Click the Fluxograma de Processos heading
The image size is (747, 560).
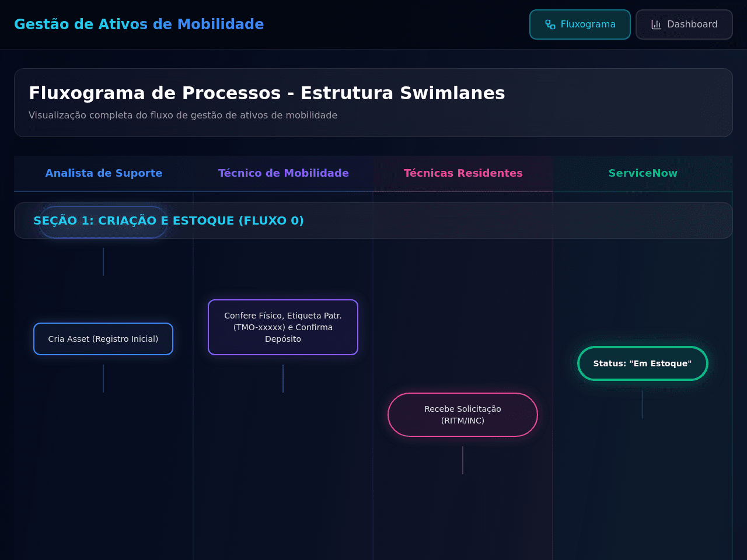(267, 93)
